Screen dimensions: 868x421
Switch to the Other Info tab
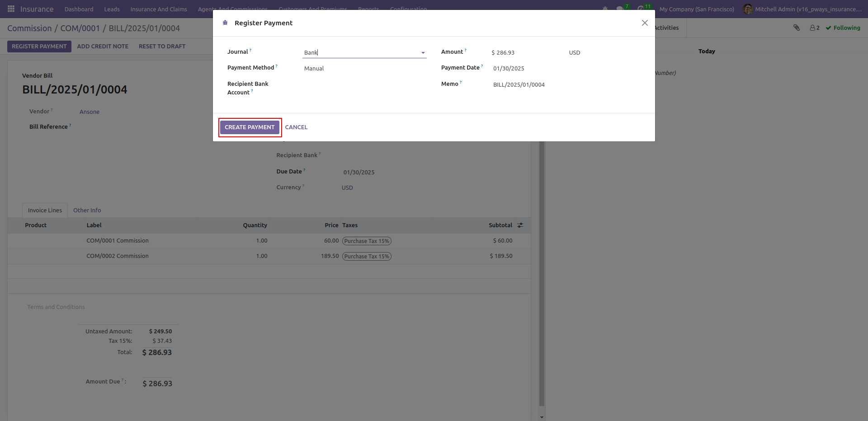pos(87,210)
